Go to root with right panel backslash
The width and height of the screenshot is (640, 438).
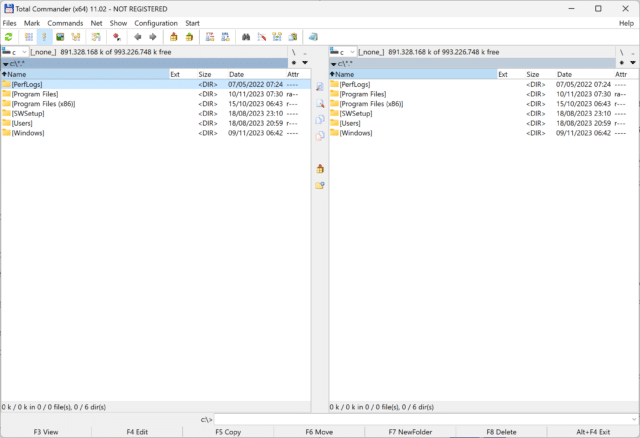click(622, 52)
